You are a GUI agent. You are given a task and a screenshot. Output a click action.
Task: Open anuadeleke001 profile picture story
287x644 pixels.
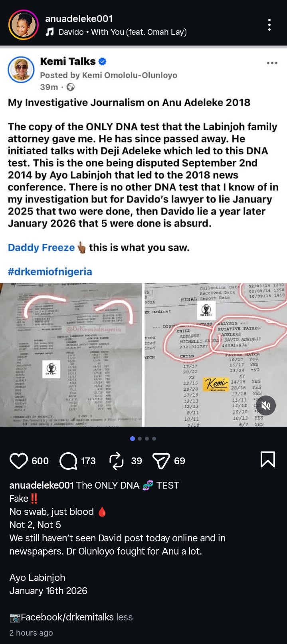[24, 25]
